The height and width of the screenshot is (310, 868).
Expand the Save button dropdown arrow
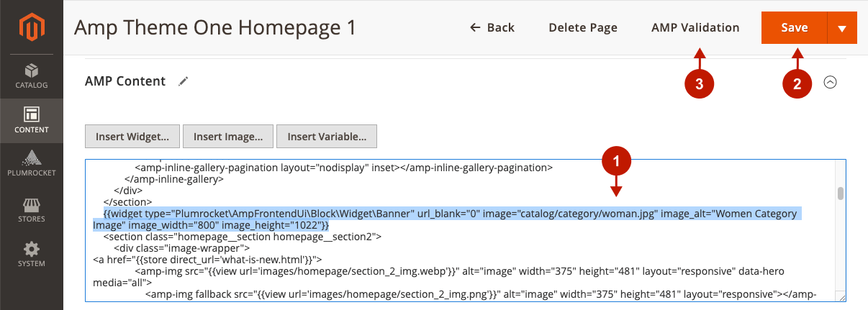(x=842, y=28)
